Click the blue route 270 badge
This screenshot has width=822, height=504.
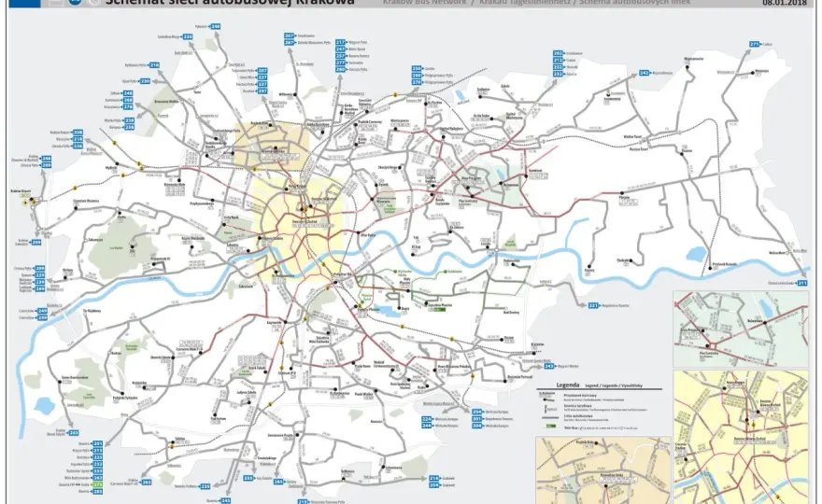coord(417,82)
